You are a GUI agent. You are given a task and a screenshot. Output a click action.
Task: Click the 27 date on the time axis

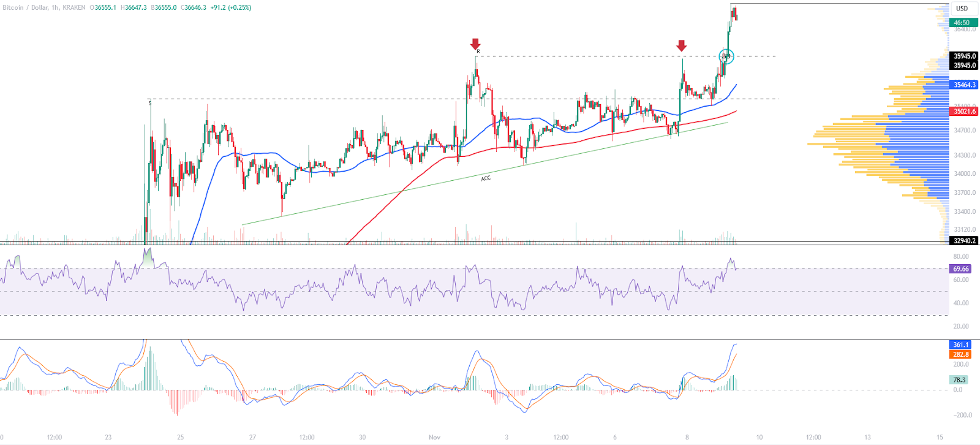252,437
